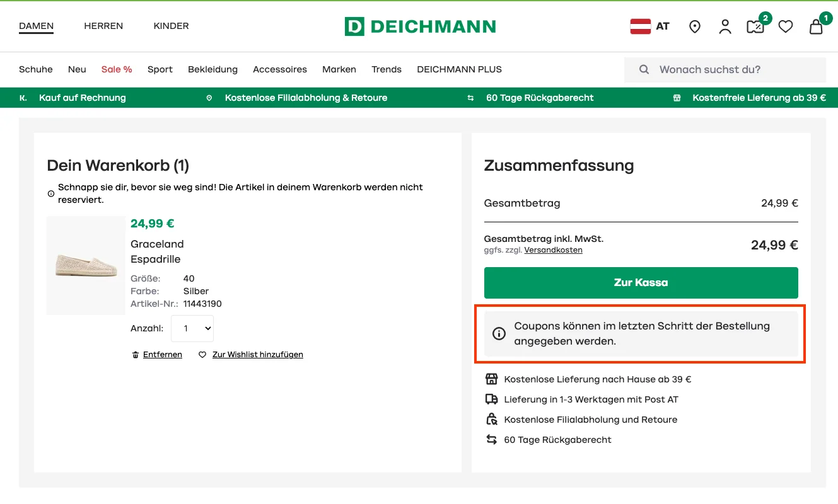Click the Deichmann logo

tap(420, 26)
